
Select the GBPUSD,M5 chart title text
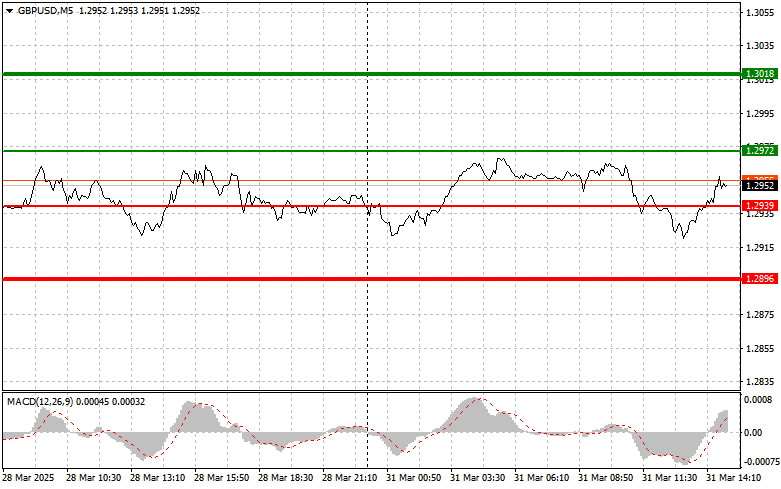pyautogui.click(x=45, y=10)
